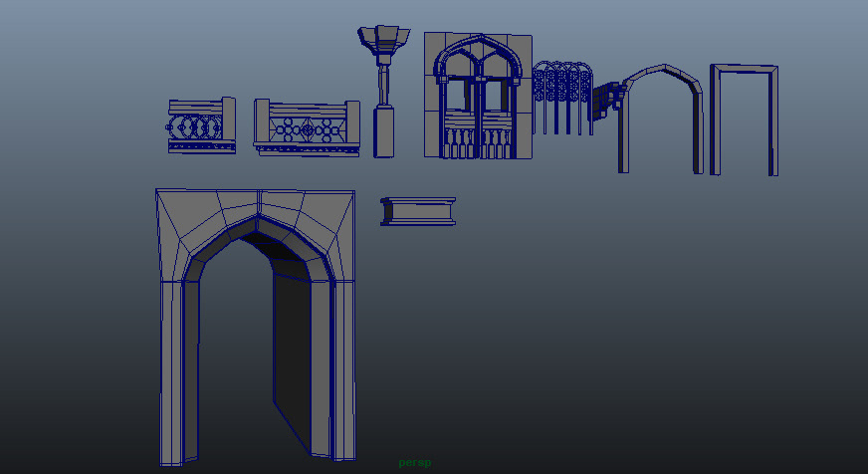Select the lamp post with flared top
This screenshot has height=474, width=868.
(x=383, y=92)
